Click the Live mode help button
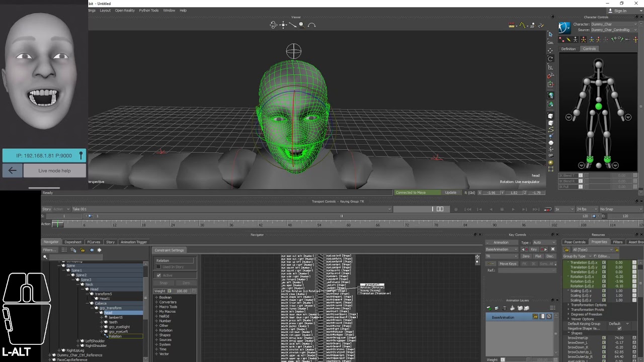Viewport: 644px width, 362px height. 54,170
